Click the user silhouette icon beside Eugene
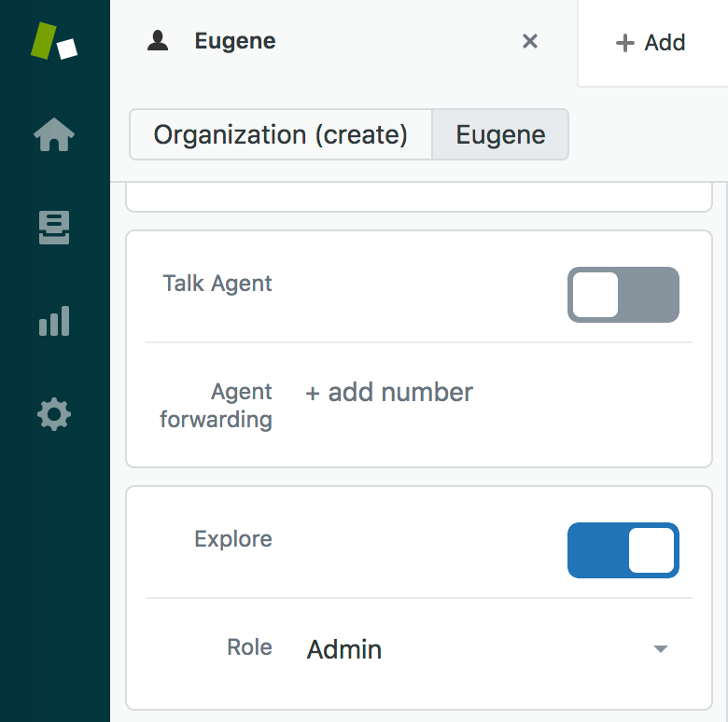This screenshot has height=722, width=728. coord(158,40)
